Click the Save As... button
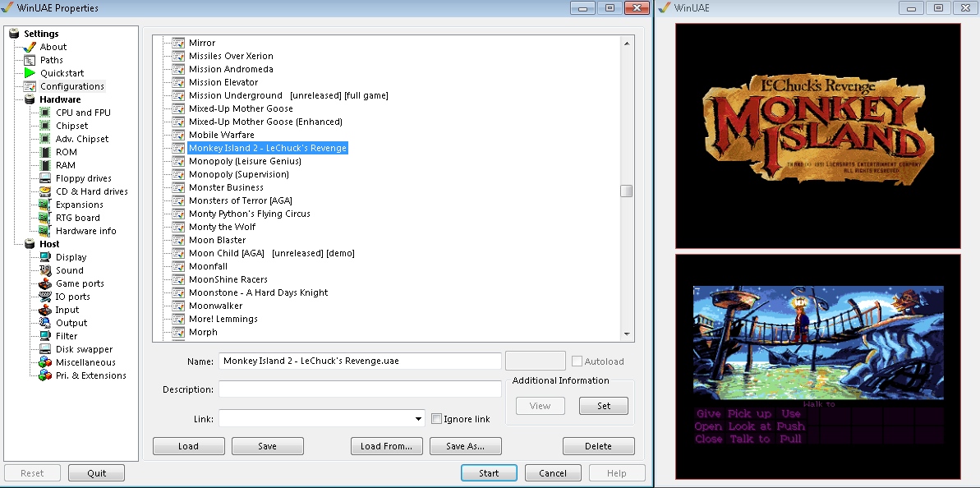The height and width of the screenshot is (488, 980). [x=466, y=446]
